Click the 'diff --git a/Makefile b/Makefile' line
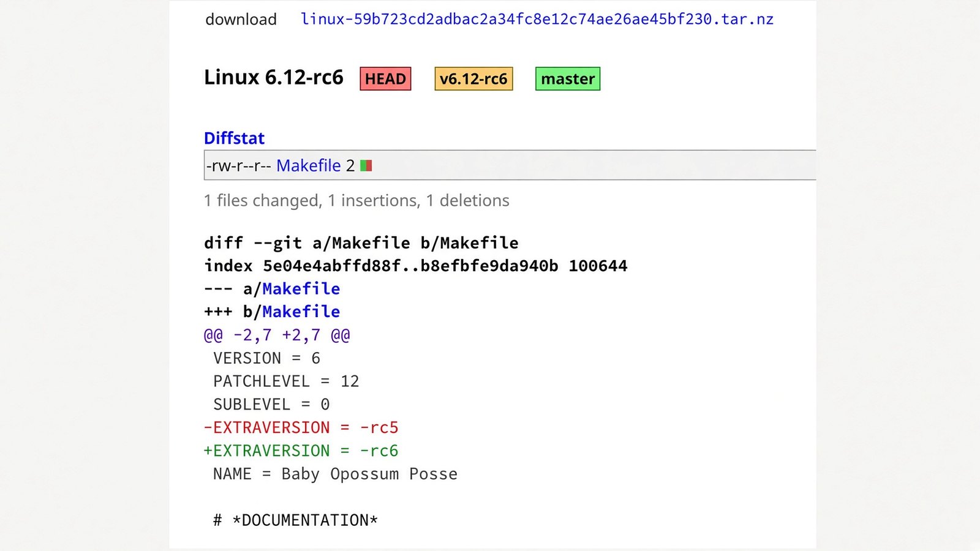Viewport: 980px width, 551px height. [361, 242]
